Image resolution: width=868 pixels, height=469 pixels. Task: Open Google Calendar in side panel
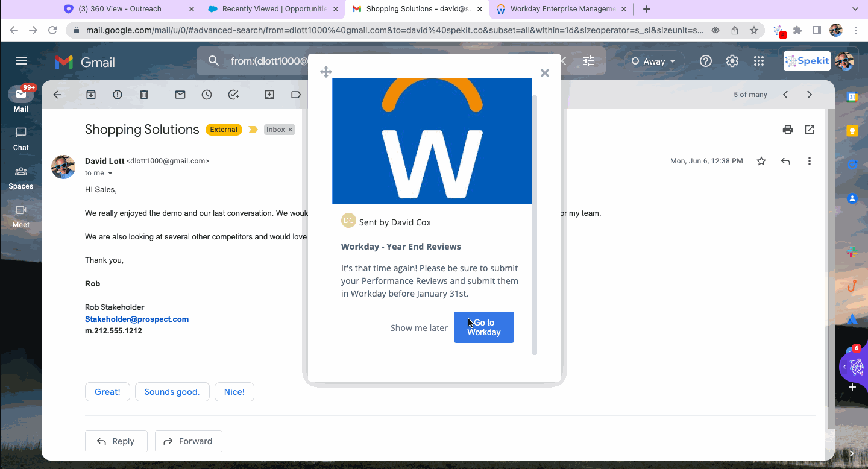(852, 97)
